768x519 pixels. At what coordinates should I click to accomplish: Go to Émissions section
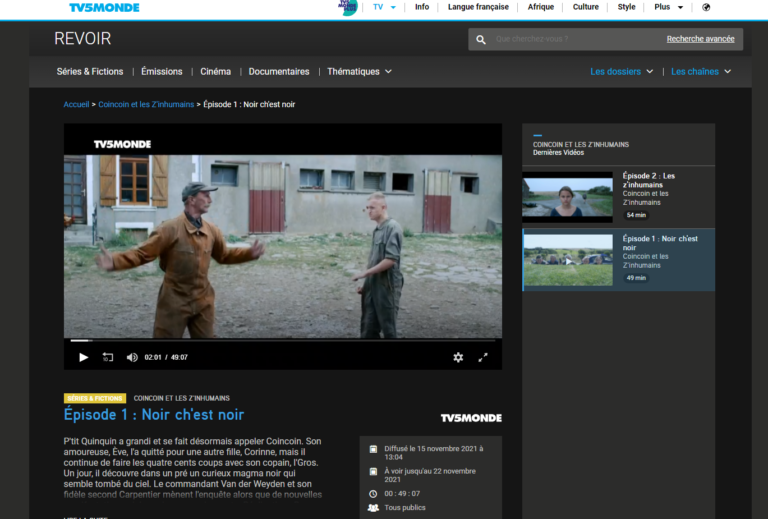point(162,71)
